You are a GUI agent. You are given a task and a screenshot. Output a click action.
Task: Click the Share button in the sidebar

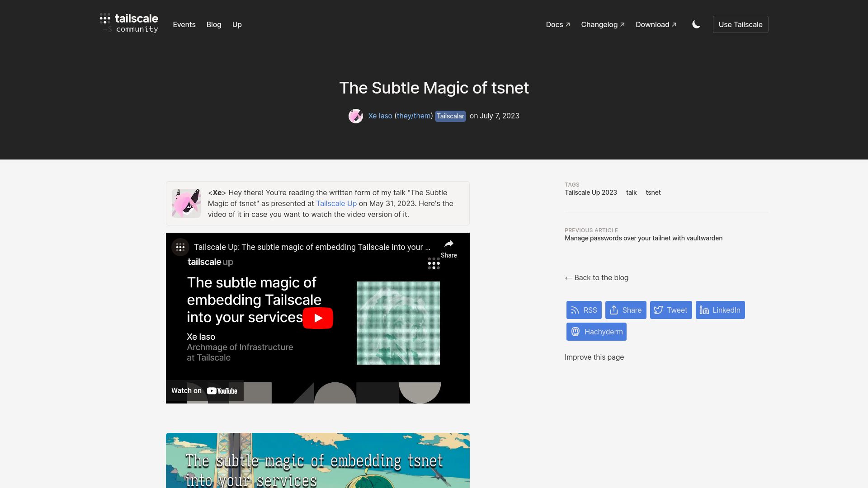point(626,310)
